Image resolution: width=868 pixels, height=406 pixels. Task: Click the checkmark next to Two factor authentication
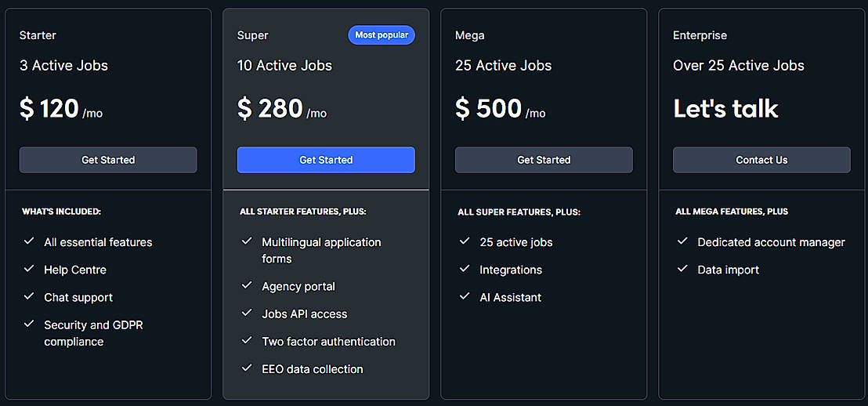tap(247, 340)
